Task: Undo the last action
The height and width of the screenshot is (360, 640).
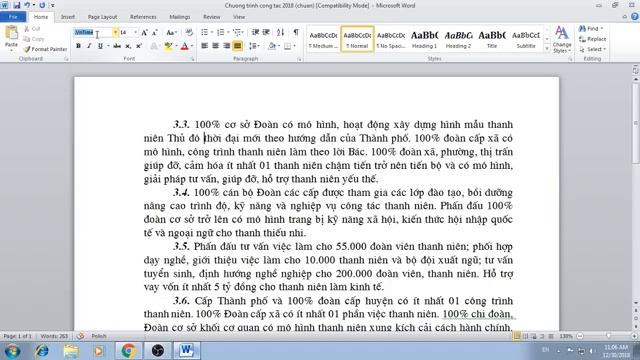Action: pos(27,5)
